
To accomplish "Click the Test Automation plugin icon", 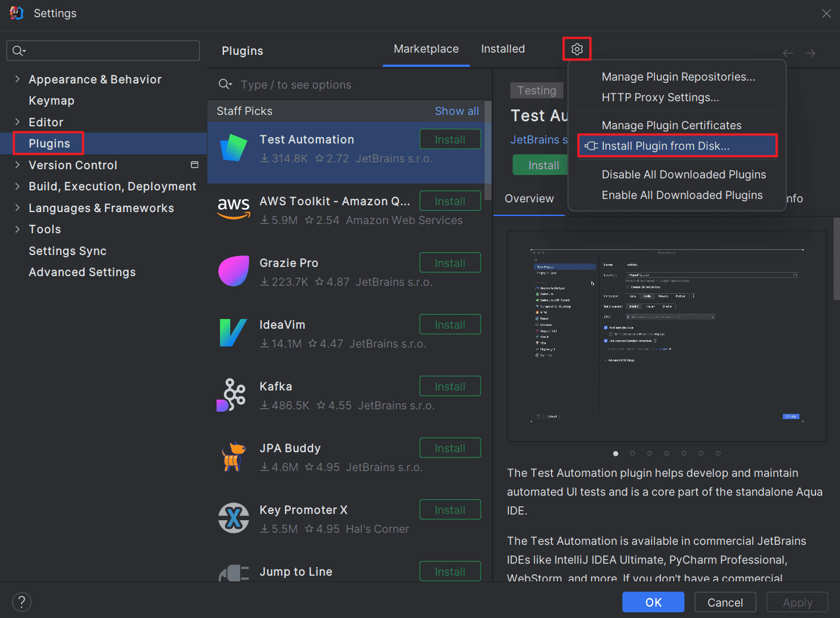I will point(234,149).
